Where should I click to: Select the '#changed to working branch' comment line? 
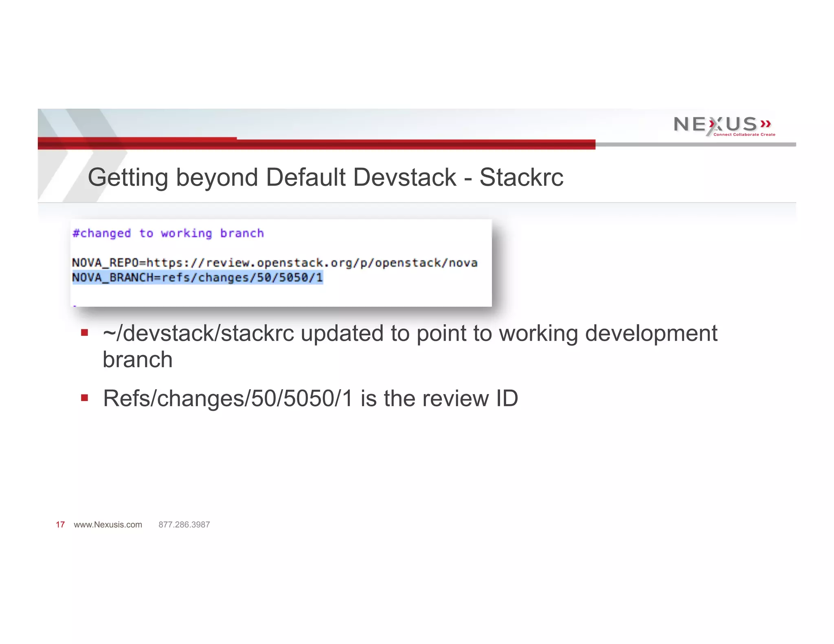168,233
